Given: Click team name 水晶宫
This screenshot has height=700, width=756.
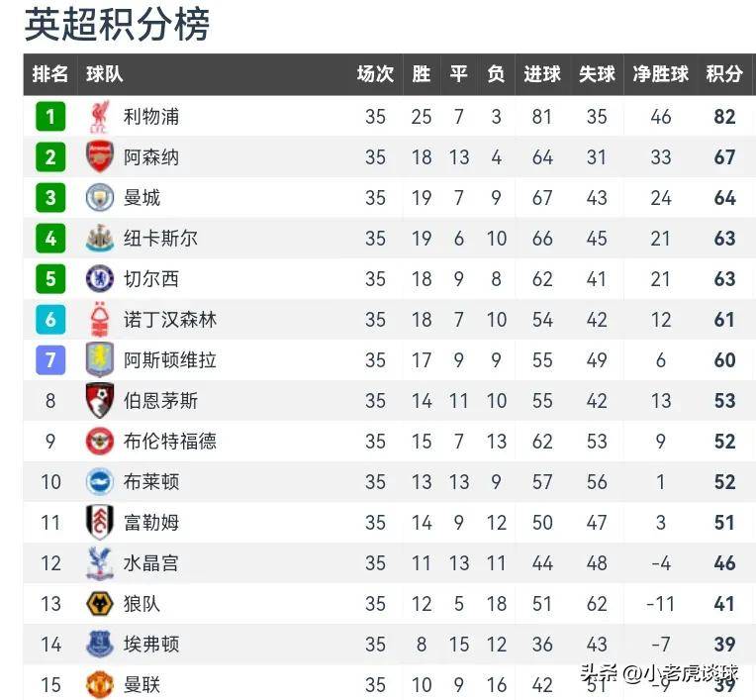Looking at the screenshot, I should [151, 563].
